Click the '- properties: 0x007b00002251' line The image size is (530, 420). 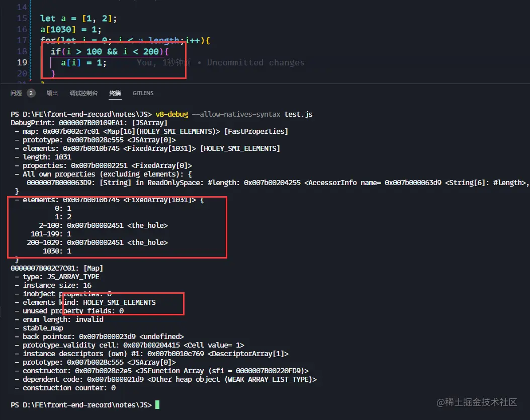click(x=104, y=165)
